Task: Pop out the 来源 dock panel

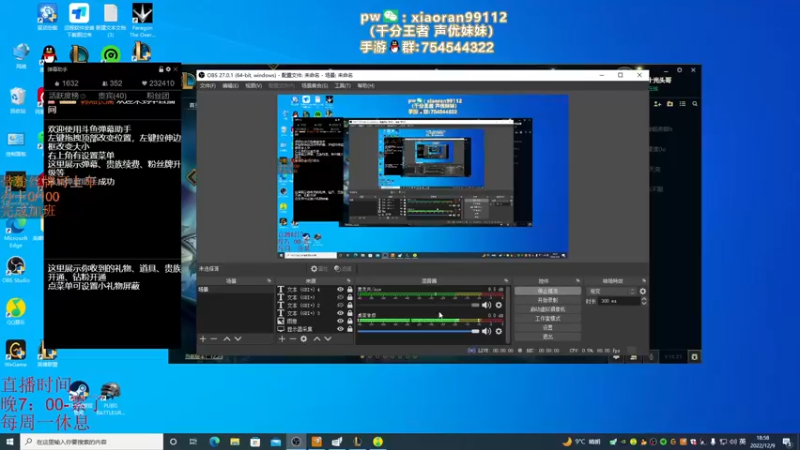Action: coord(348,281)
